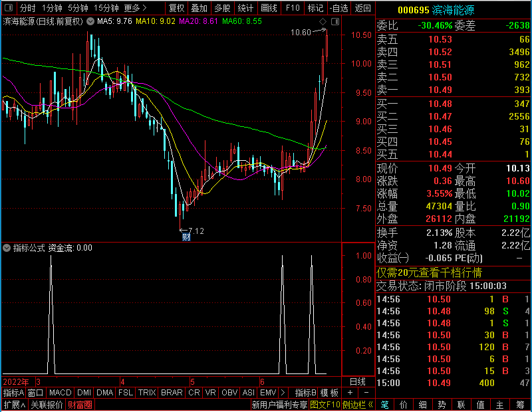Select 指标A indicator group
The image size is (532, 412).
[13, 393]
